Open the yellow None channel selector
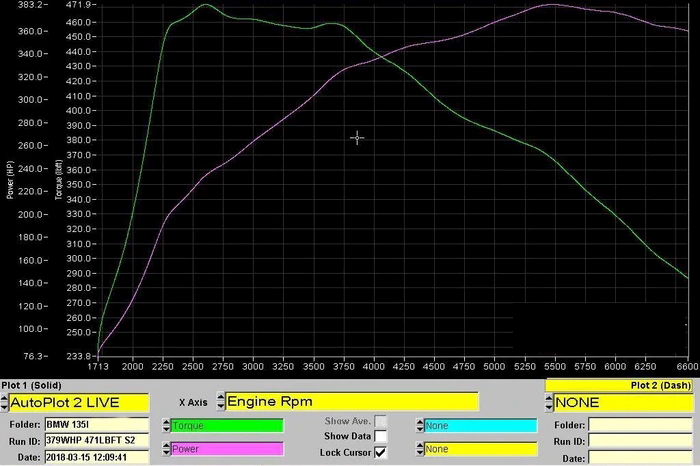700x466 pixels. pos(479,450)
